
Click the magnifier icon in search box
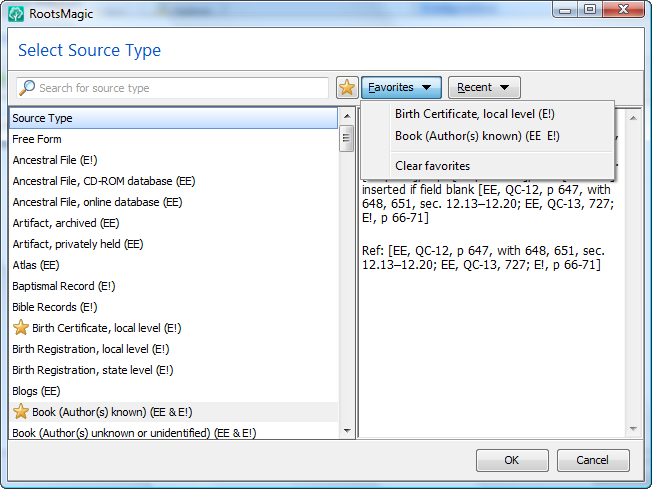click(x=27, y=88)
